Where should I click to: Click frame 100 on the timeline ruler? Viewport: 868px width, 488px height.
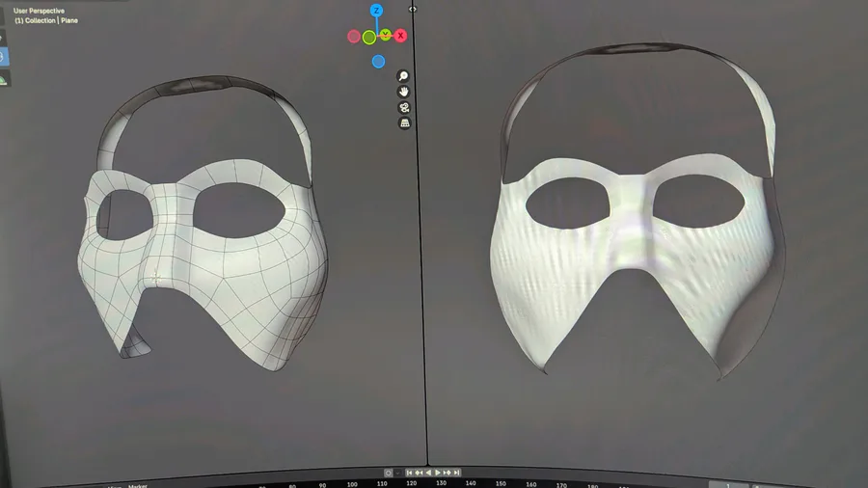(x=352, y=484)
